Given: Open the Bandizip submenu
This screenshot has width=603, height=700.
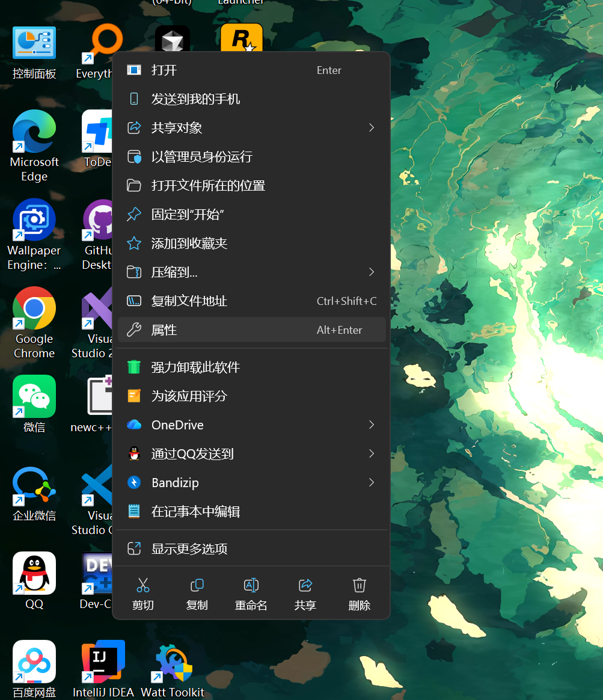Looking at the screenshot, I should (x=251, y=482).
